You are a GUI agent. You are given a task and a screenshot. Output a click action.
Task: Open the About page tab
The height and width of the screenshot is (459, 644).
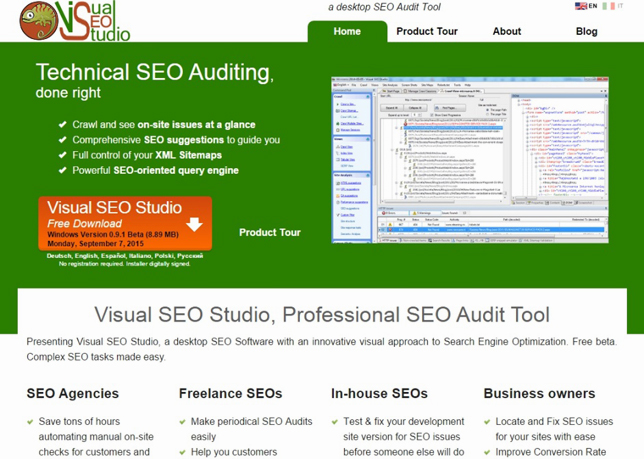tap(507, 31)
